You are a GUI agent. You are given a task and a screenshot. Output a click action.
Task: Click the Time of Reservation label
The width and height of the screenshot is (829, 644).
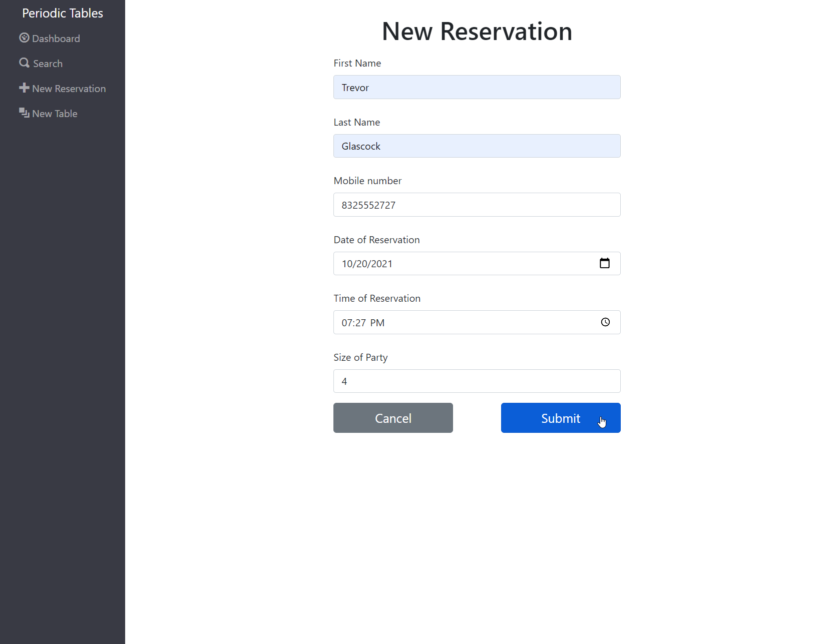pyautogui.click(x=377, y=298)
